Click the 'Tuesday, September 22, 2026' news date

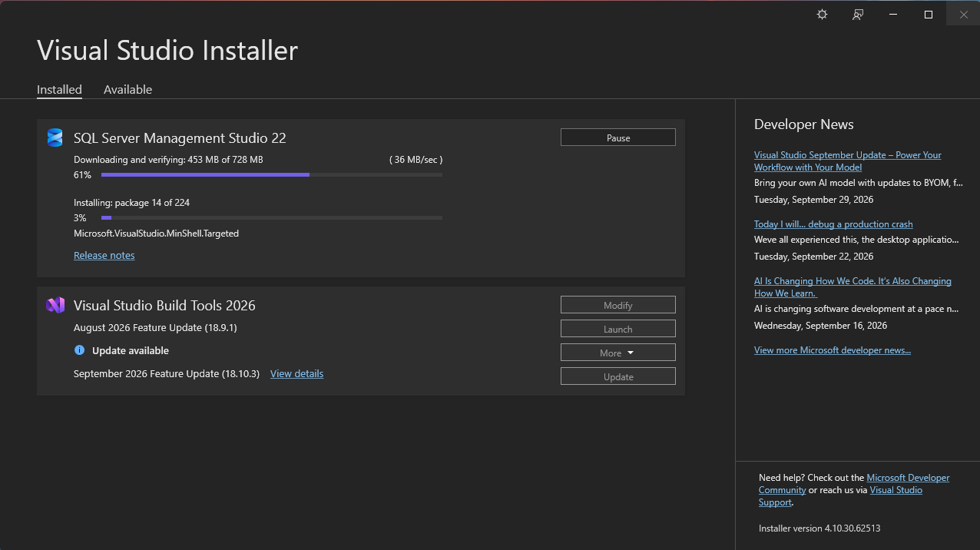[814, 257]
